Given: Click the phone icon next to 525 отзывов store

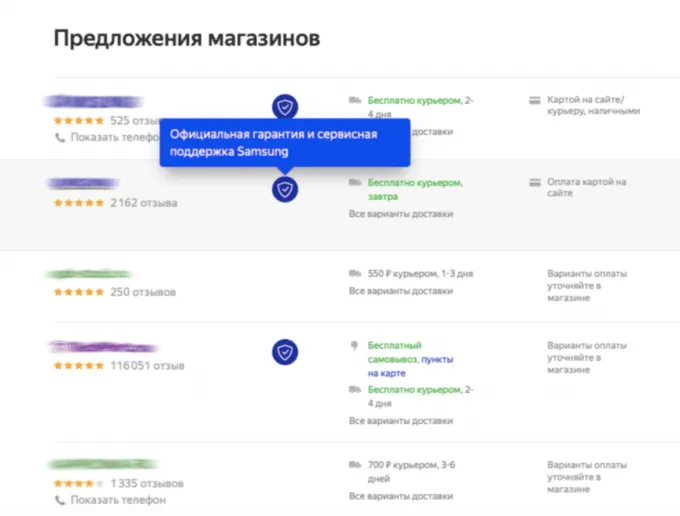Looking at the screenshot, I should 58,137.
